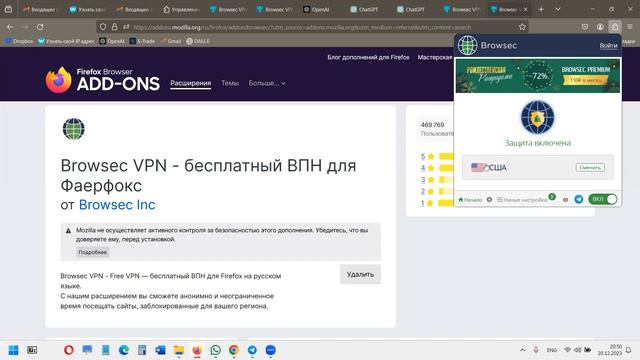Bookmark this page with star icon
Screen dimensions: 640x360
(x=522, y=27)
